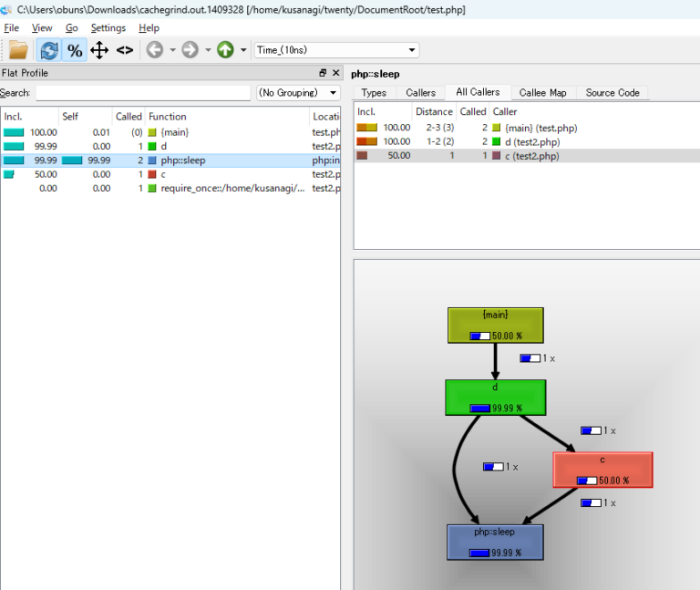Go back with the left arrow icon
The width and height of the screenshot is (700, 590).
tap(155, 50)
